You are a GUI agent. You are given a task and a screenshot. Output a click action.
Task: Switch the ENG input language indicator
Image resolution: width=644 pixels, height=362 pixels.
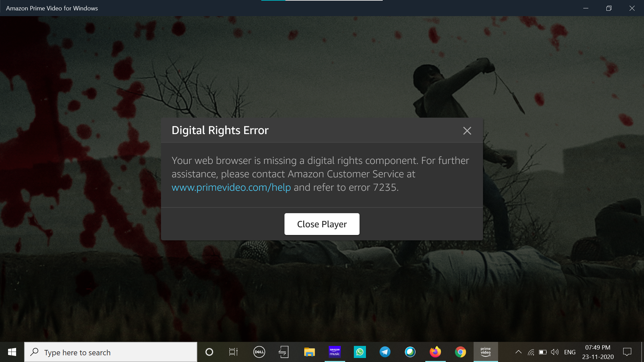570,352
